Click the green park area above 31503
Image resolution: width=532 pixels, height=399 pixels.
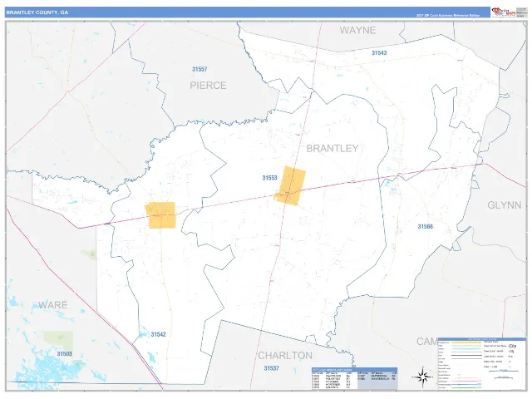(58, 341)
